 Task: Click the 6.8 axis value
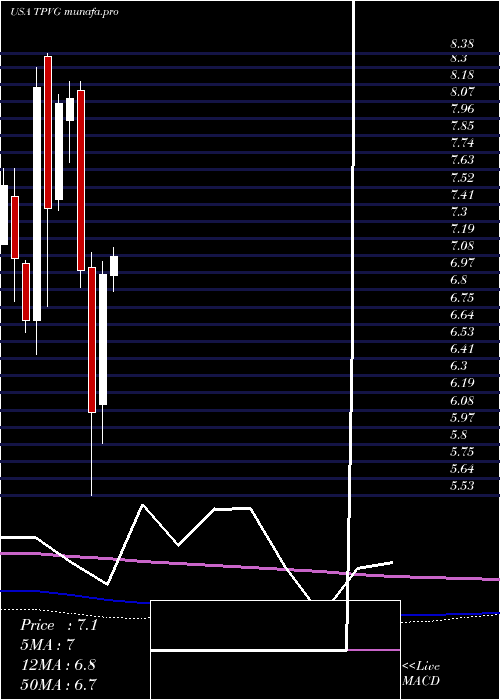pos(459,280)
